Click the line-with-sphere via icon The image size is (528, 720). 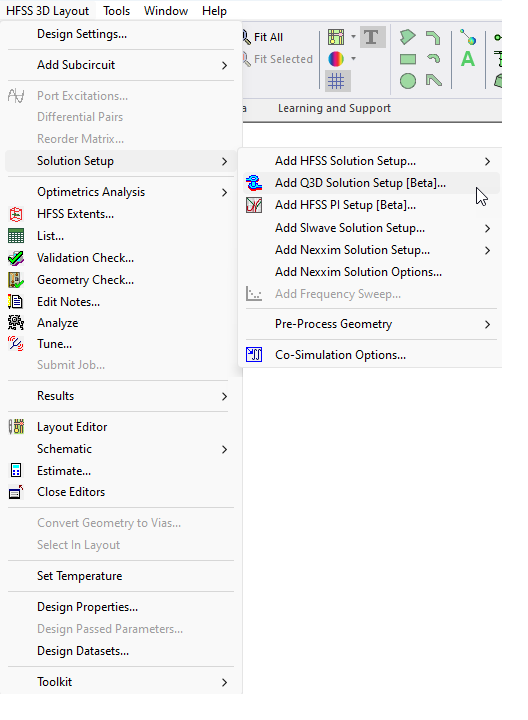(x=468, y=37)
